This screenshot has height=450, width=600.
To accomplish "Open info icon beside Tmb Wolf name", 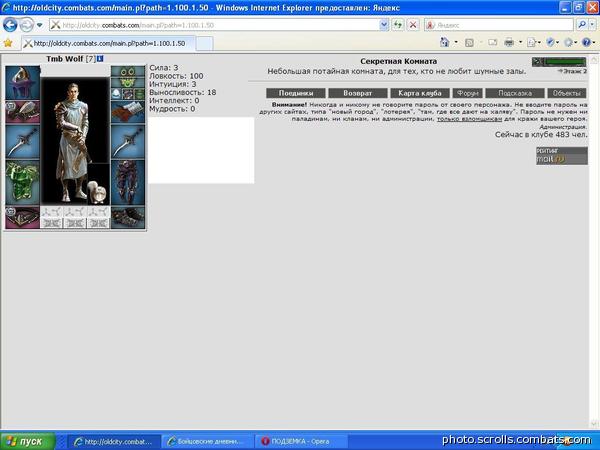I will tap(100, 59).
